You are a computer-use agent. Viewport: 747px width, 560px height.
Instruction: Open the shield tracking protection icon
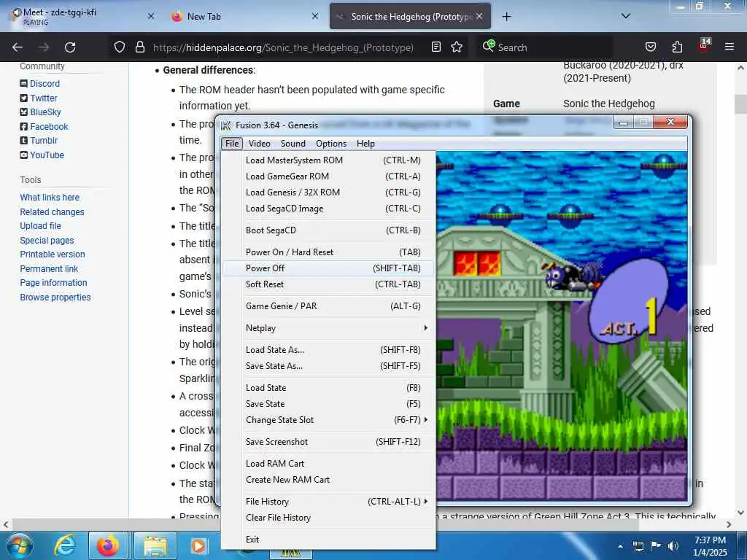coord(120,47)
